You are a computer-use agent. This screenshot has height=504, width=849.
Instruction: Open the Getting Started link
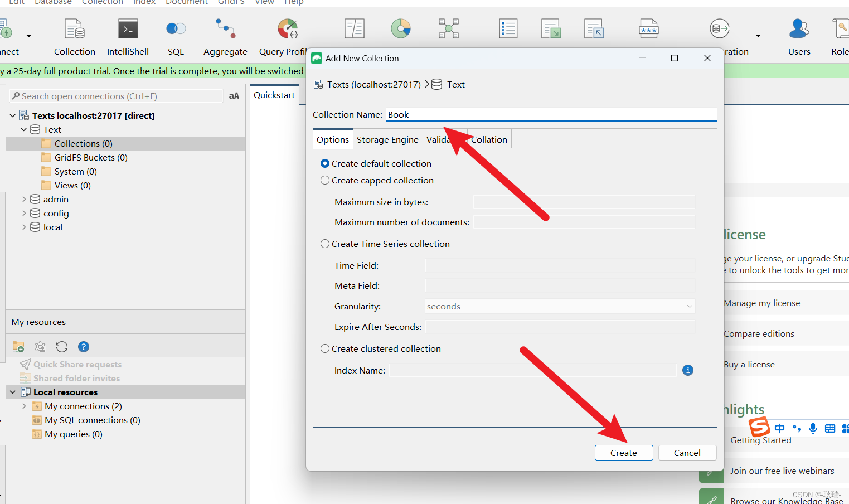[760, 440]
